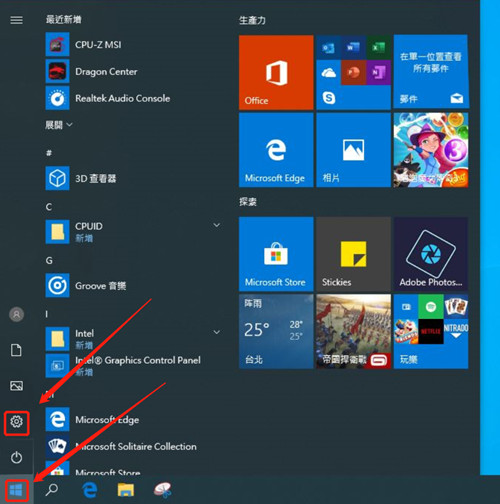
Task: Open Settings gear in Start sidebar
Action: click(x=16, y=422)
